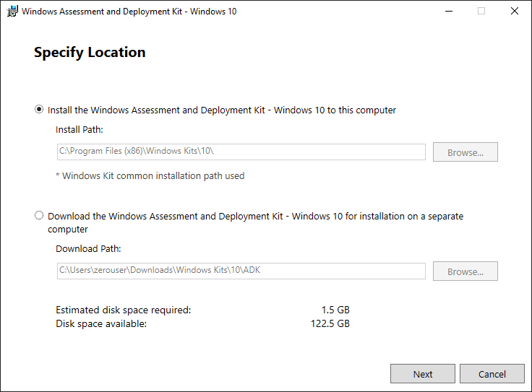532x392 pixels.
Task: Click the window title text in title bar
Action: [129, 12]
